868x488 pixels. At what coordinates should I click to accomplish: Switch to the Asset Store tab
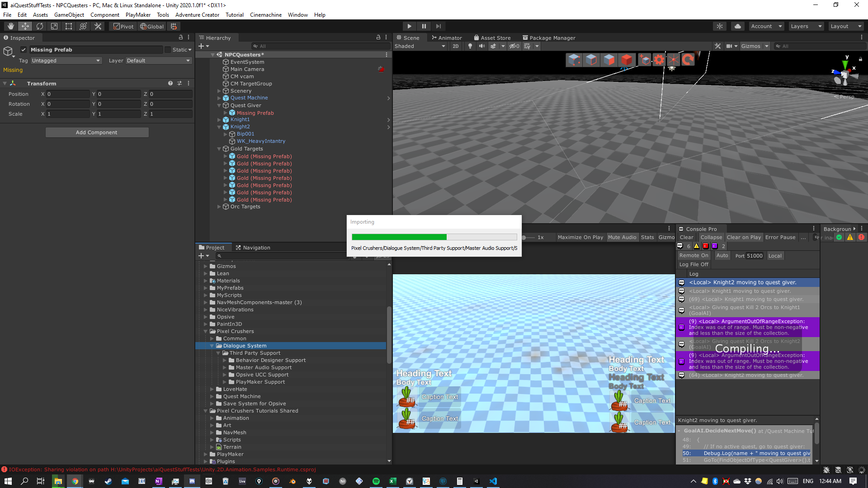click(492, 38)
